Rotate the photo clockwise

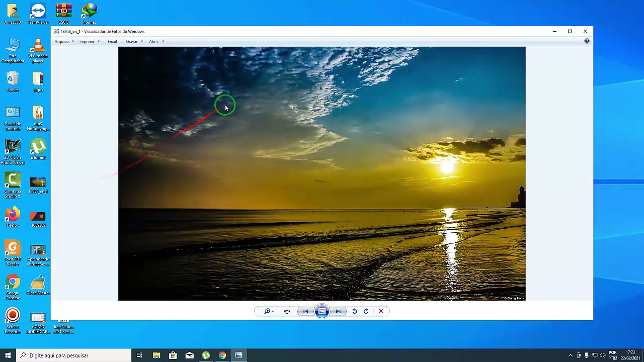366,311
